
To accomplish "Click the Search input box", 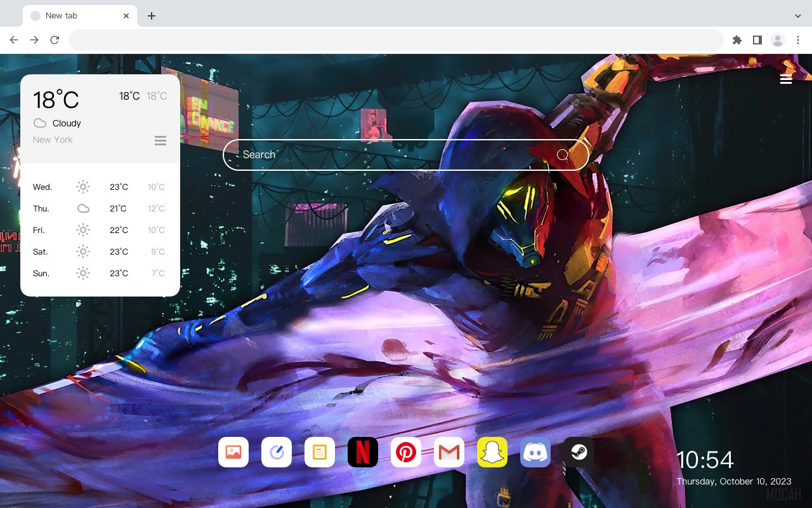I will [x=406, y=155].
